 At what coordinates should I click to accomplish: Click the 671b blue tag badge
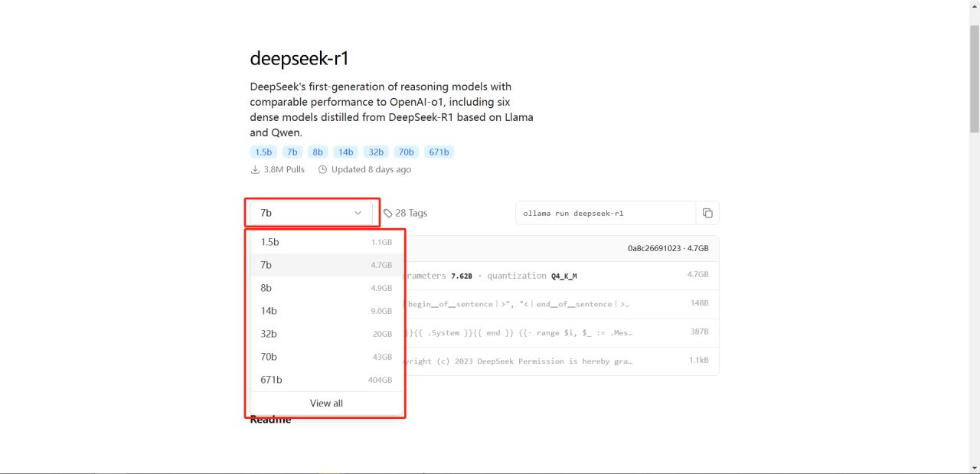(x=439, y=152)
